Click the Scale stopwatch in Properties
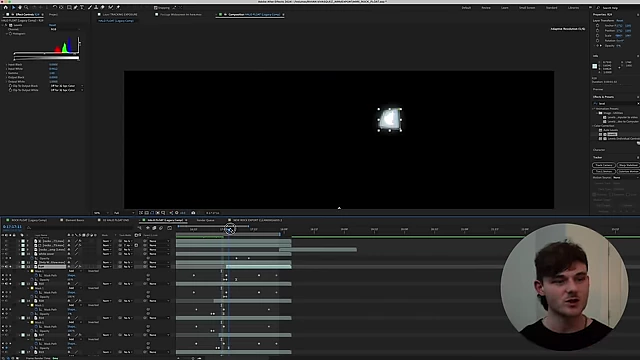This screenshot has width=640, height=360. [x=598, y=36]
